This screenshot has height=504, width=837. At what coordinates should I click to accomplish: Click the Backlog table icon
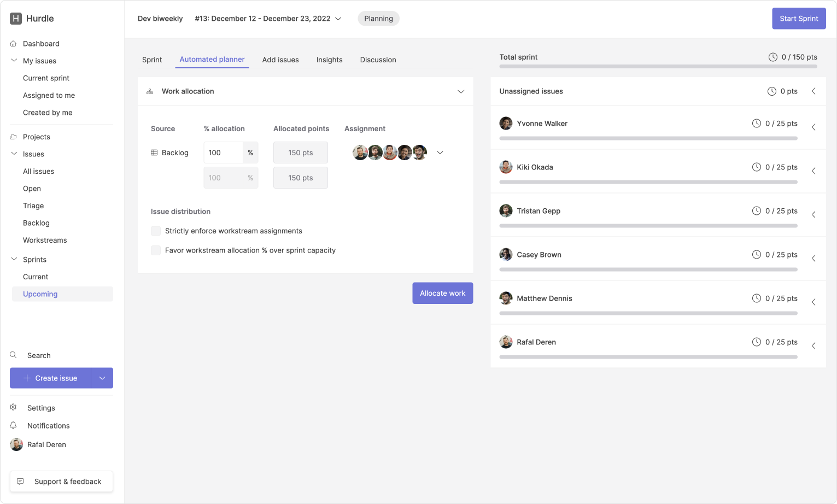coord(154,153)
